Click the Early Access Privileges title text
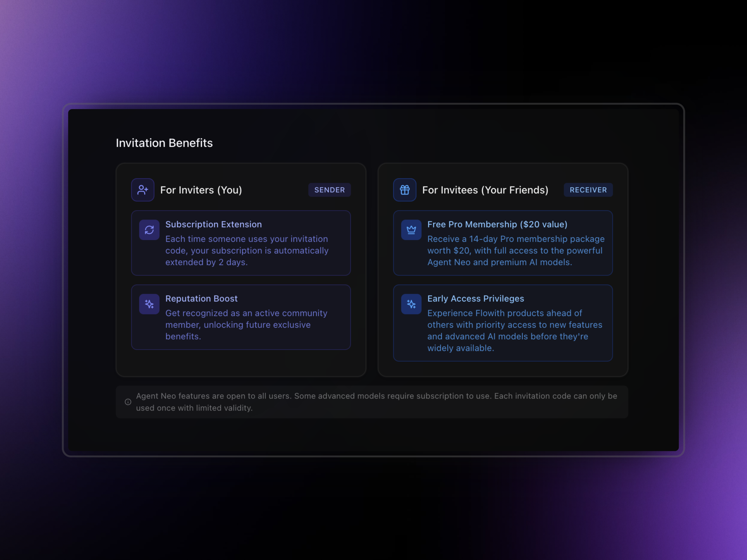Viewport: 747px width, 560px height. pyautogui.click(x=475, y=299)
